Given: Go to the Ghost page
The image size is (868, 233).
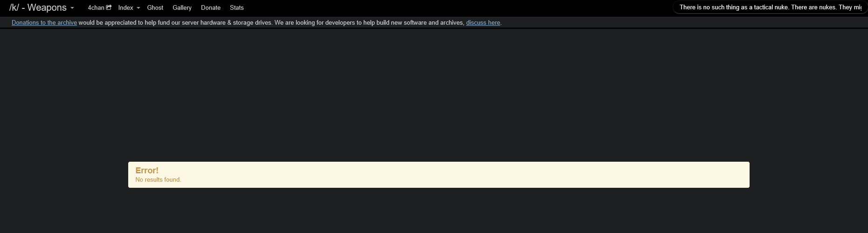Looking at the screenshot, I should coord(155,7).
